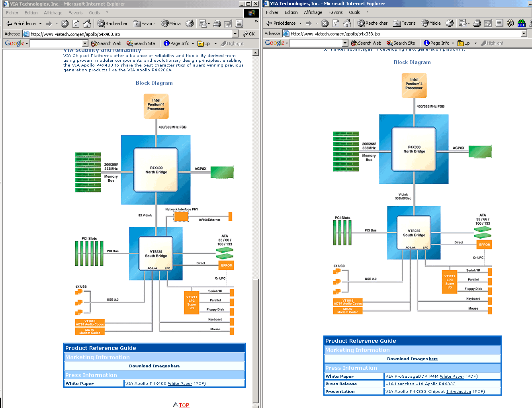Click Précédente back button in left window

pos(21,24)
